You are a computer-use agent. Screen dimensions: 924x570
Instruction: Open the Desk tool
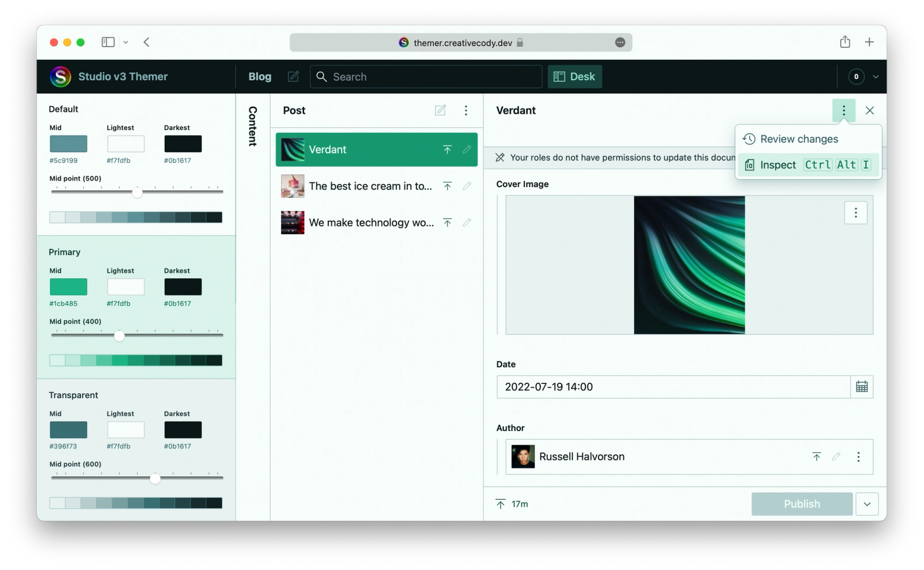574,76
